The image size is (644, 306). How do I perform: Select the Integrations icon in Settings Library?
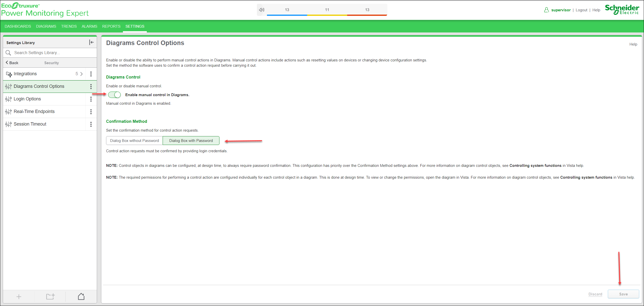click(x=9, y=74)
